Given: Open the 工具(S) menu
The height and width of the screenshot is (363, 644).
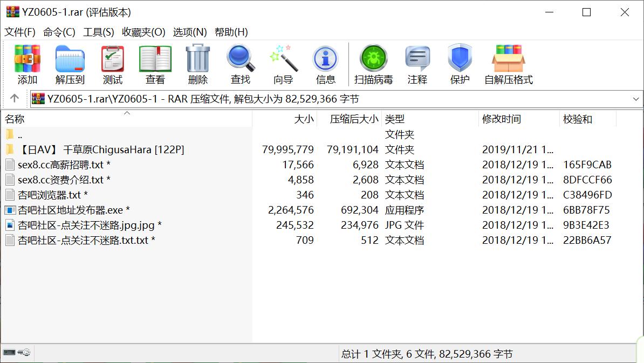Looking at the screenshot, I should [x=99, y=32].
